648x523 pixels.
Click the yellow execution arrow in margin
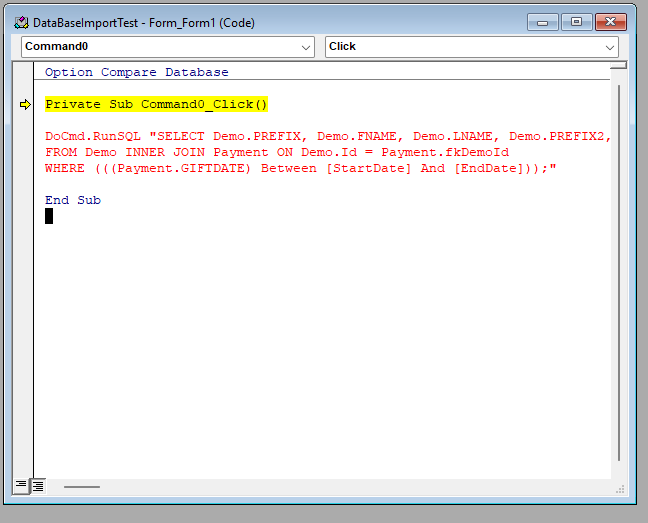tap(25, 105)
